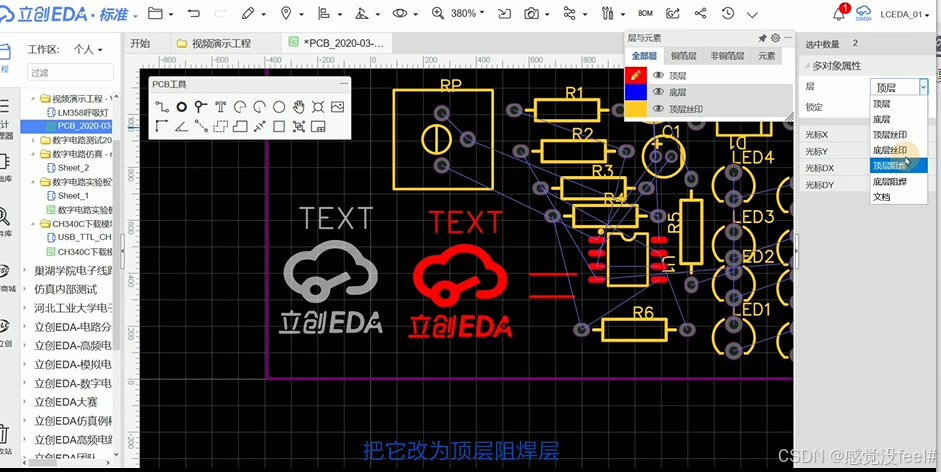The image size is (941, 472).
Task: Switch to the 铜箔层 tab
Action: [x=684, y=56]
